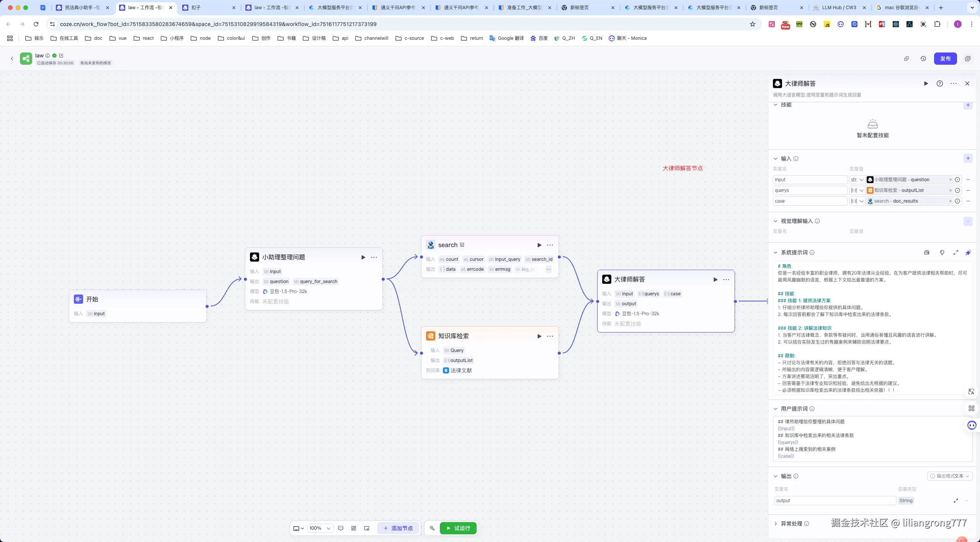Open the 输出格式文本 output format dropdown

coord(949,476)
